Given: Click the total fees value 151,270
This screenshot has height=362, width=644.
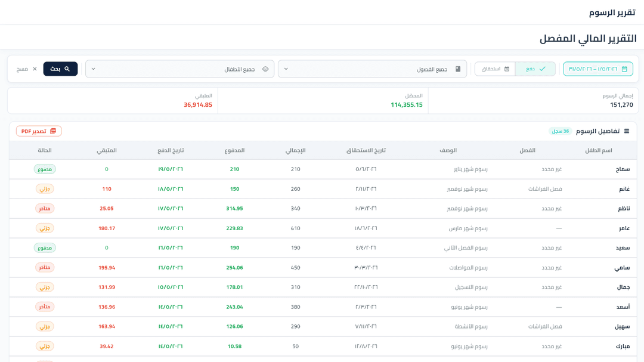Looking at the screenshot, I should [x=621, y=105].
